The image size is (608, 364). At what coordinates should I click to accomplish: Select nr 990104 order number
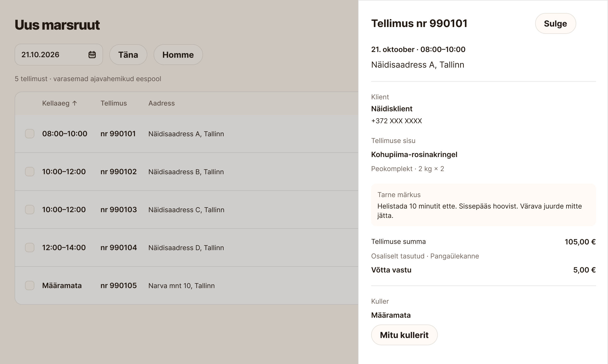(x=118, y=248)
